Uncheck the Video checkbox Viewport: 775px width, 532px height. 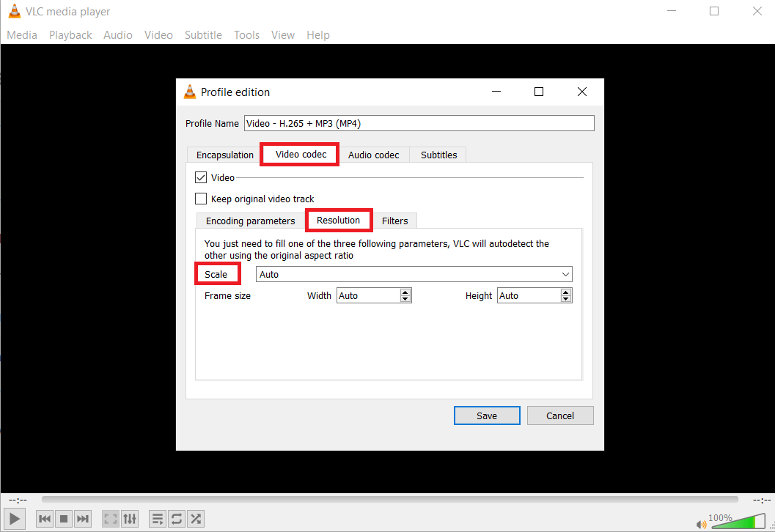tap(201, 177)
